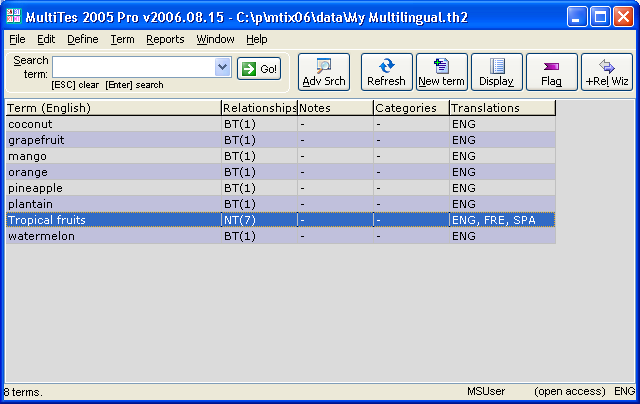The width and height of the screenshot is (640, 404).
Task: Select the plantain term row
Action: (280, 204)
